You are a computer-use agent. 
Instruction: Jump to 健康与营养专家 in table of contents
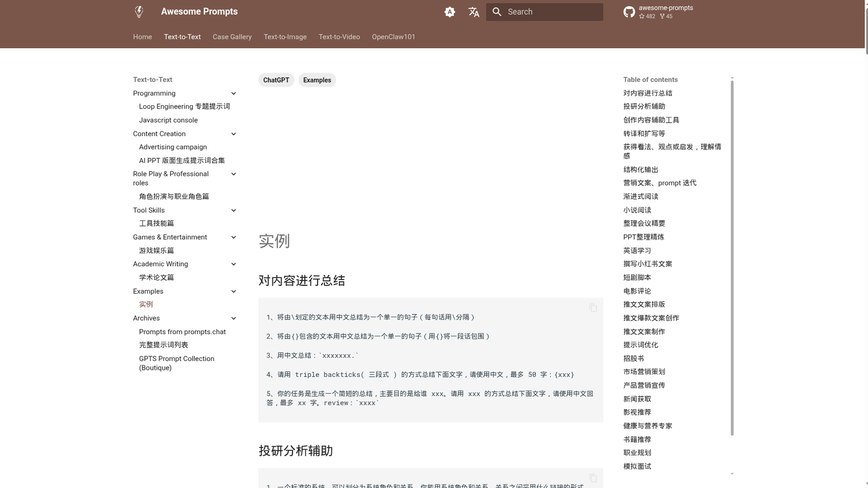648,426
